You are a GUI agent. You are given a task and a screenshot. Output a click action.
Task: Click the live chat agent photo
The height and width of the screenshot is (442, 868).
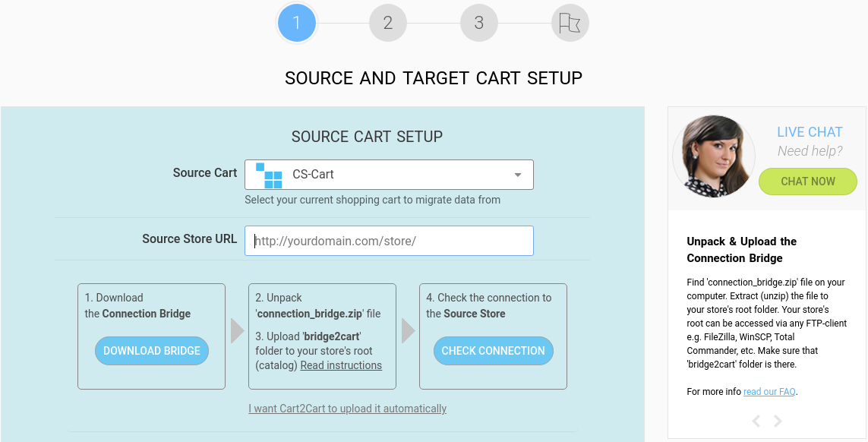[714, 156]
